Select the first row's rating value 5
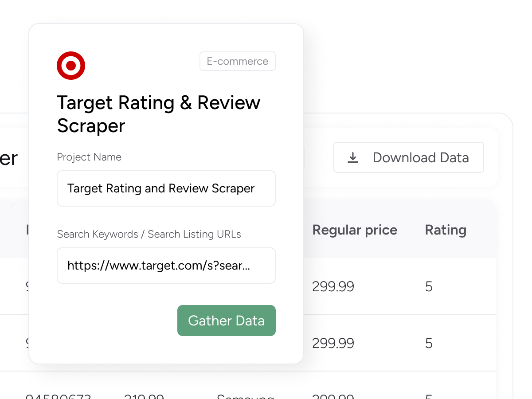 [429, 287]
